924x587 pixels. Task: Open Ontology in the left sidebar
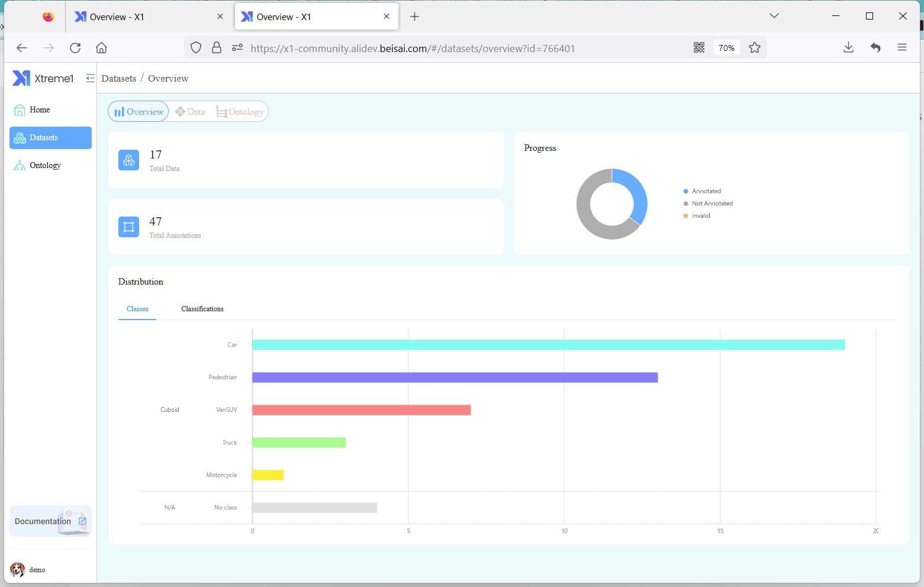(x=45, y=166)
